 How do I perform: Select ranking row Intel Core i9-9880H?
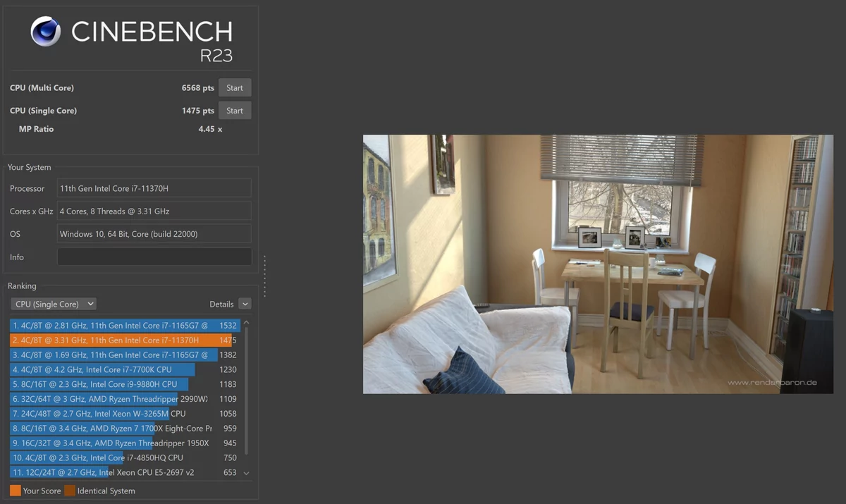[x=124, y=384]
